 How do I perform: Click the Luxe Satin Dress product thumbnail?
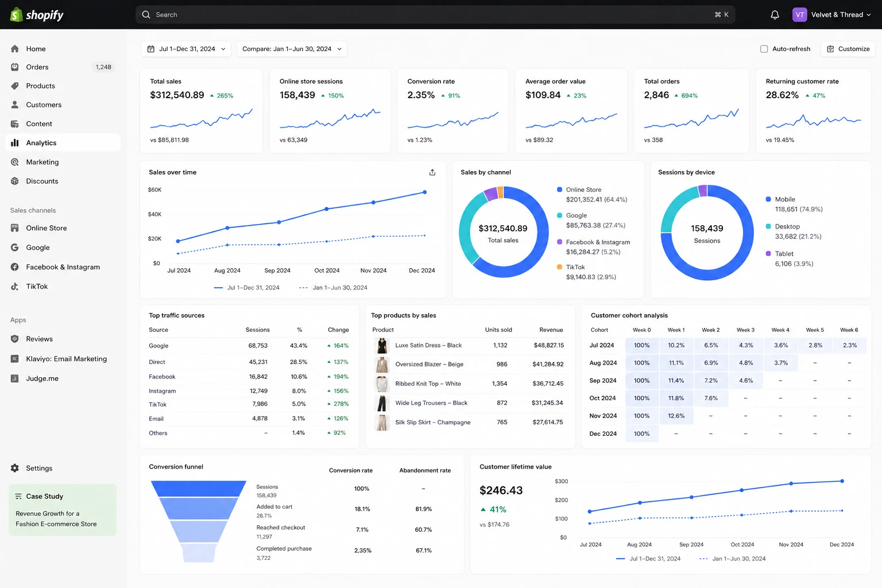click(381, 346)
